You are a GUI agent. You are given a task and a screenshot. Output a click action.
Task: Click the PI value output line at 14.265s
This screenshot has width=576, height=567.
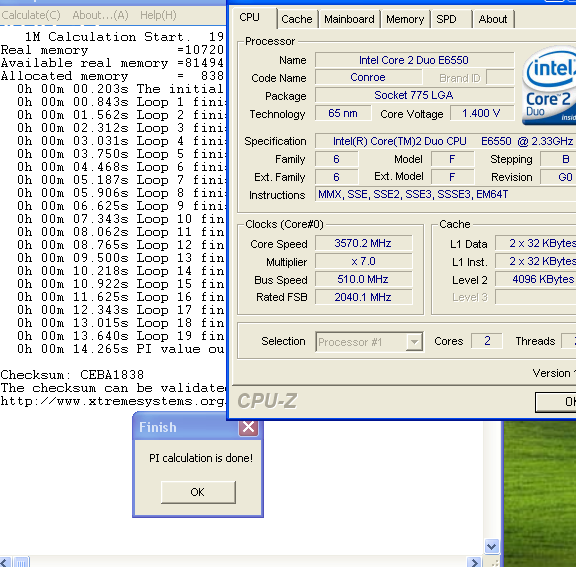tap(121, 349)
